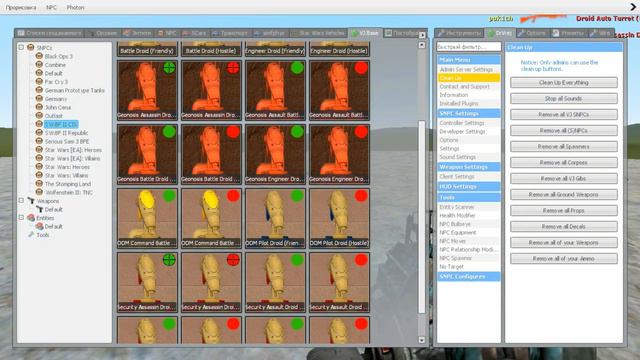The image size is (640, 360).
Task: Switch to the Star Wars Vehicles tab
Action: click(318, 33)
